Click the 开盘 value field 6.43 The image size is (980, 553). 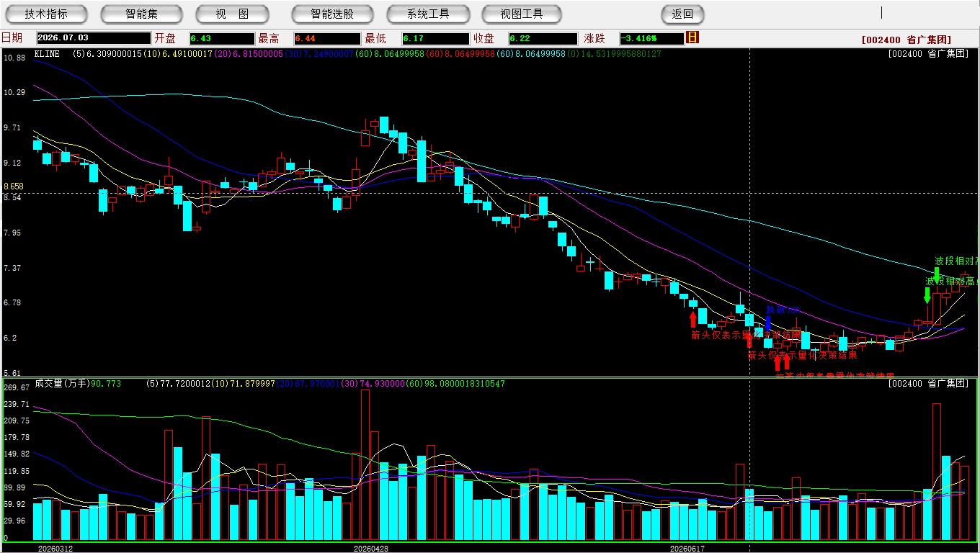click(222, 38)
